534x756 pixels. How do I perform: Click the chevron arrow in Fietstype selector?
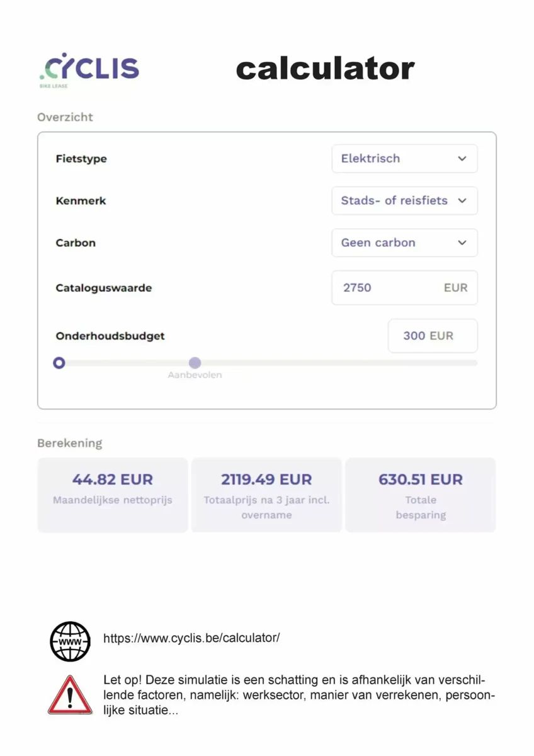[462, 159]
